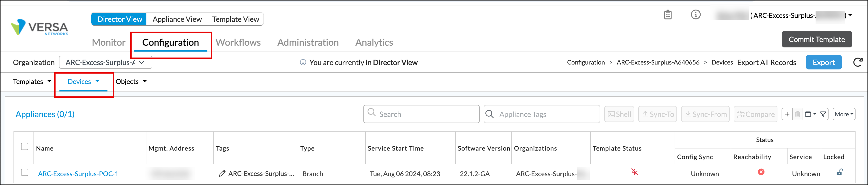This screenshot has width=868, height=185.
Task: Click the red reachability status icon
Action: click(x=761, y=172)
